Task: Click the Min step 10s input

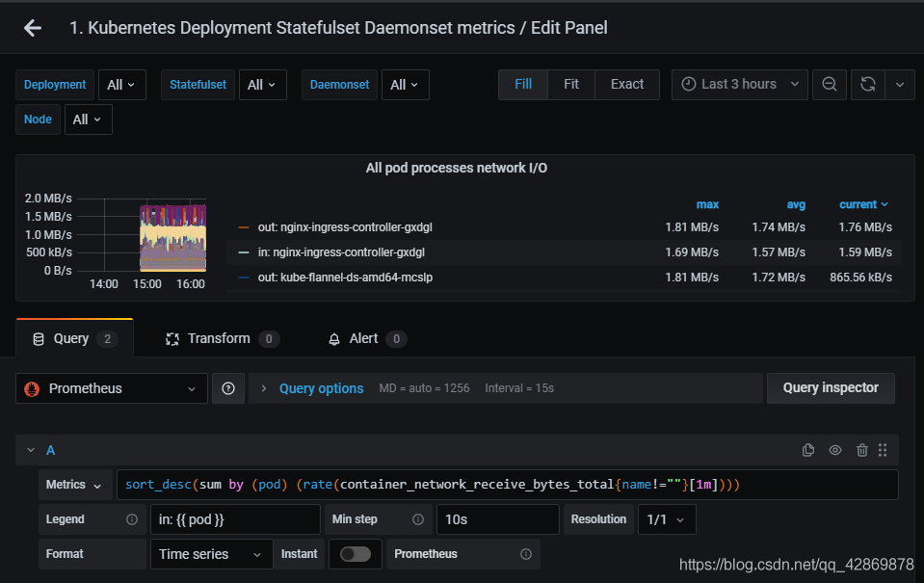Action: point(497,519)
